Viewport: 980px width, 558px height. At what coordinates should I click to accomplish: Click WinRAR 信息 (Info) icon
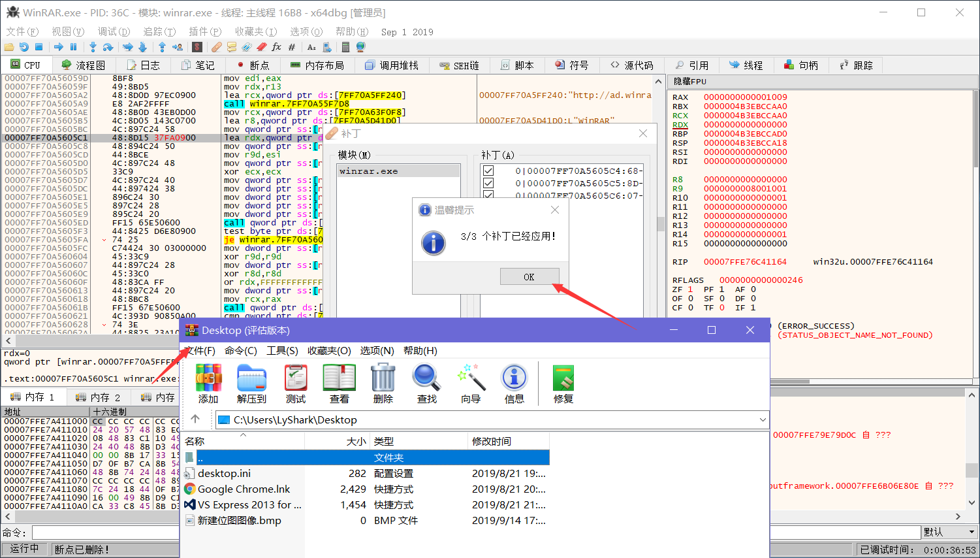point(514,384)
